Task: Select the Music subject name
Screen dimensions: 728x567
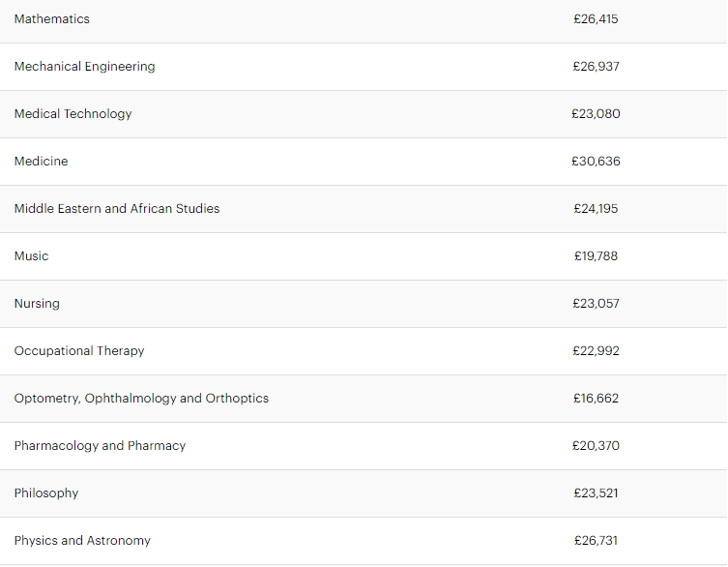Action: [31, 256]
